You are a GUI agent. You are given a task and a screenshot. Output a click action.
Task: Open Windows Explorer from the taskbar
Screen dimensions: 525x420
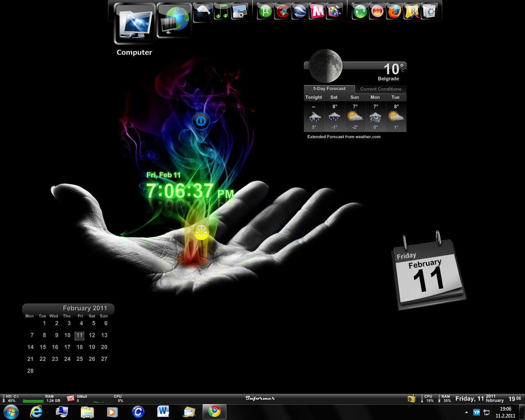(x=87, y=412)
